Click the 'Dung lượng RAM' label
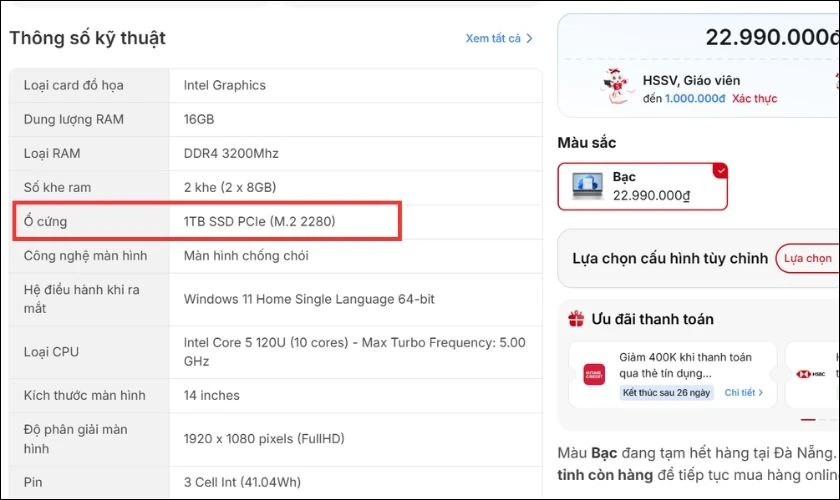Screen dimensions: 840x500 tap(73, 119)
